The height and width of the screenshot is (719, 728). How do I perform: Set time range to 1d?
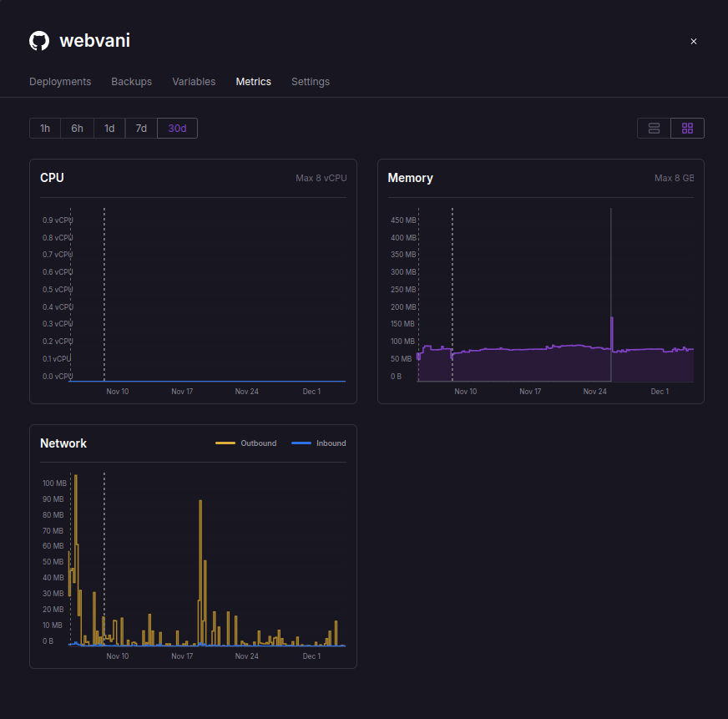pyautogui.click(x=109, y=129)
